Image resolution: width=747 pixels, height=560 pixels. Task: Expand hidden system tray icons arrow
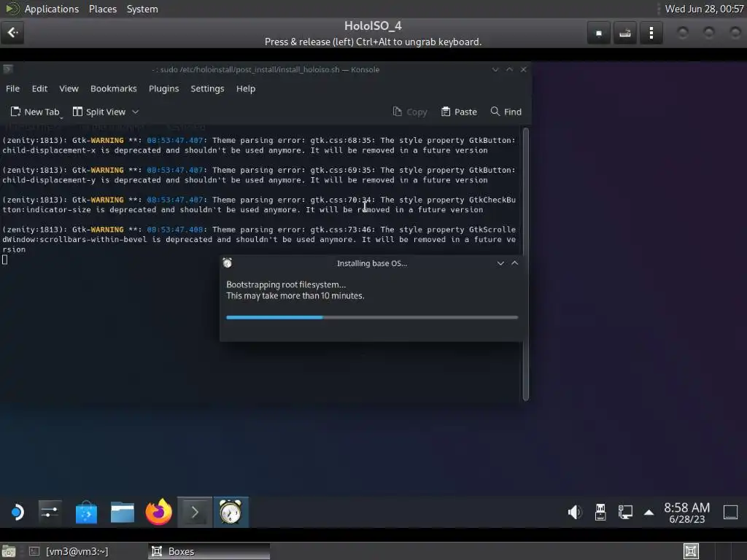[649, 513]
